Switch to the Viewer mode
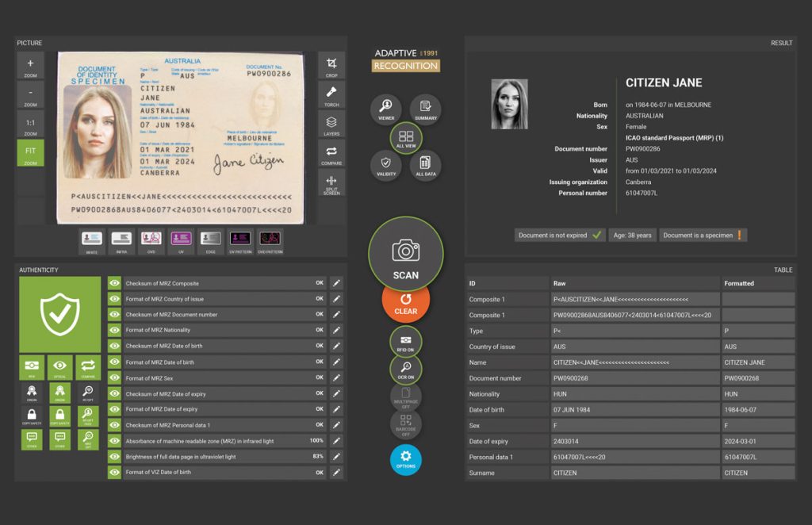The width and height of the screenshot is (812, 525). [x=386, y=109]
